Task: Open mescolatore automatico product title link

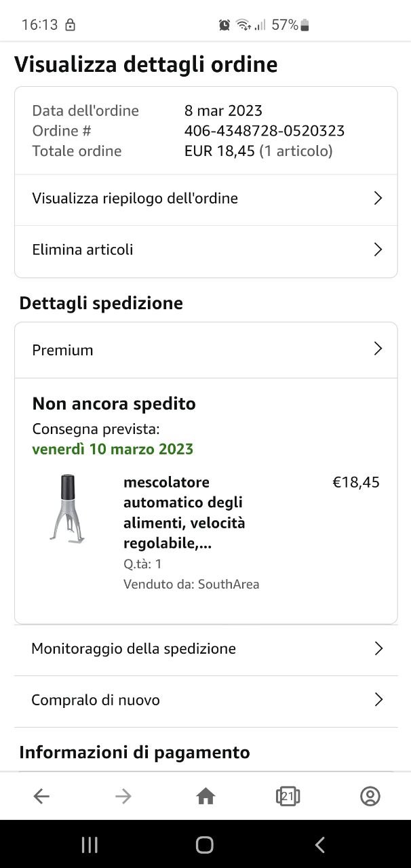Action: pyautogui.click(x=184, y=513)
